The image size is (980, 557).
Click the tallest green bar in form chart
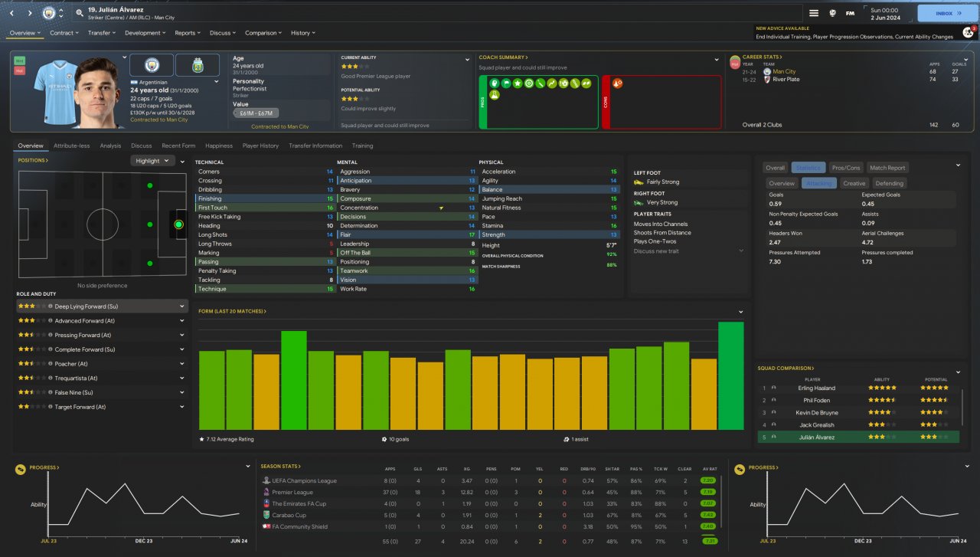pyautogui.click(x=730, y=375)
